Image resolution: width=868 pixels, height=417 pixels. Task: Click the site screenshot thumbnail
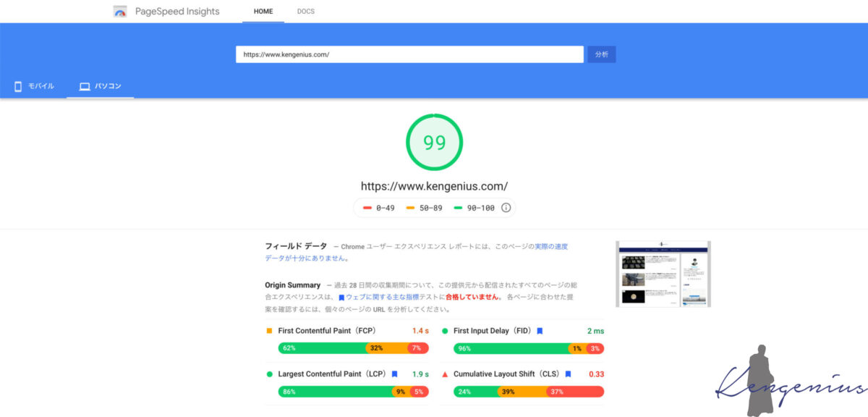click(663, 274)
